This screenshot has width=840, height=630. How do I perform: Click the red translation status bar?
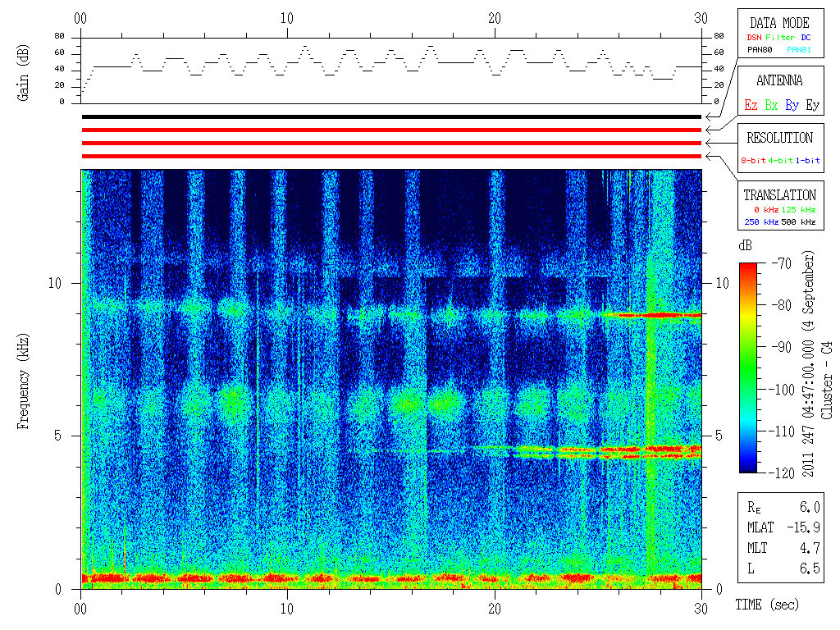point(391,156)
